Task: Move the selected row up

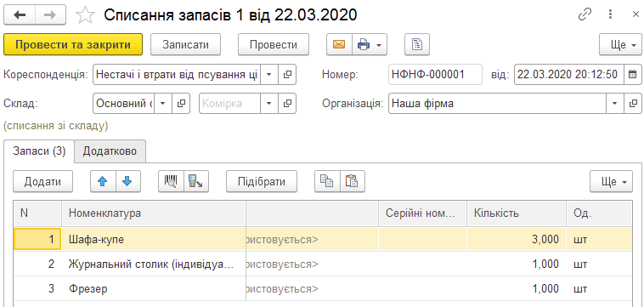Action: 103,181
